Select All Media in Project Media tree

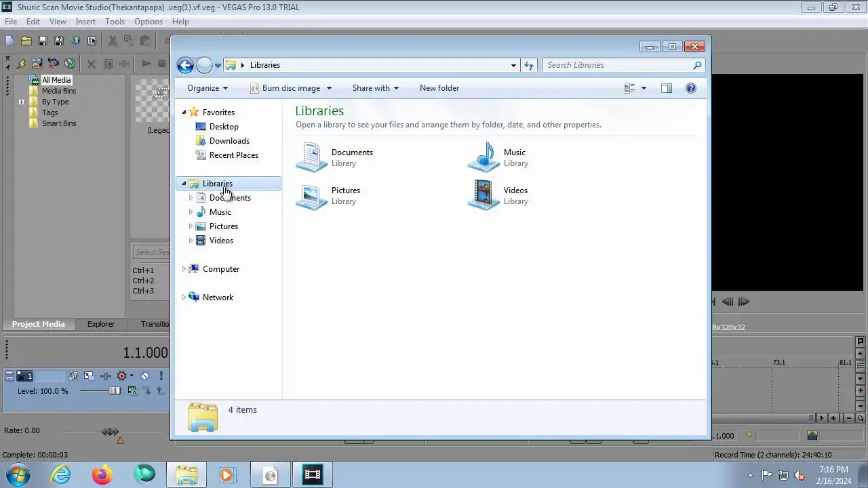click(x=56, y=80)
